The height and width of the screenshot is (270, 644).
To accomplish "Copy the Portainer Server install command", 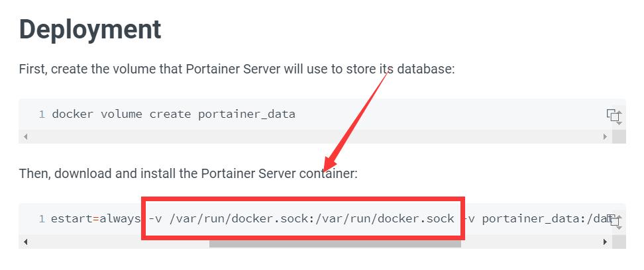I will pos(614,220).
